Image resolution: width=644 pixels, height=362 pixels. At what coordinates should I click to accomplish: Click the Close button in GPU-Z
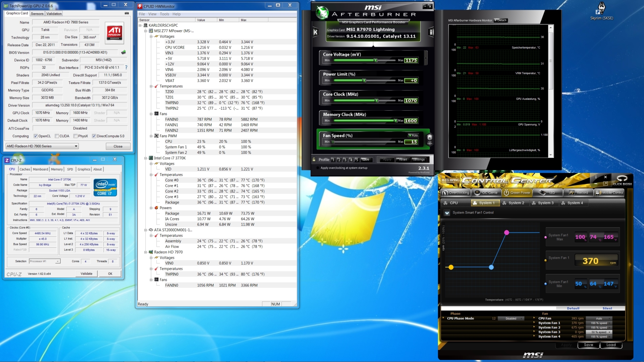(x=118, y=146)
